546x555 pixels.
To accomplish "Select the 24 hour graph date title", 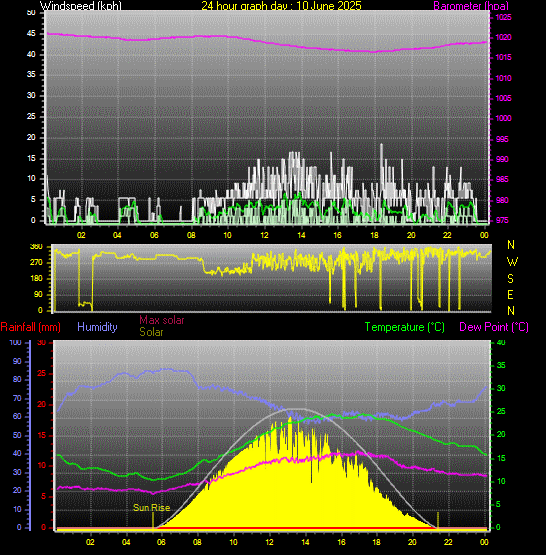I will pyautogui.click(x=281, y=6).
